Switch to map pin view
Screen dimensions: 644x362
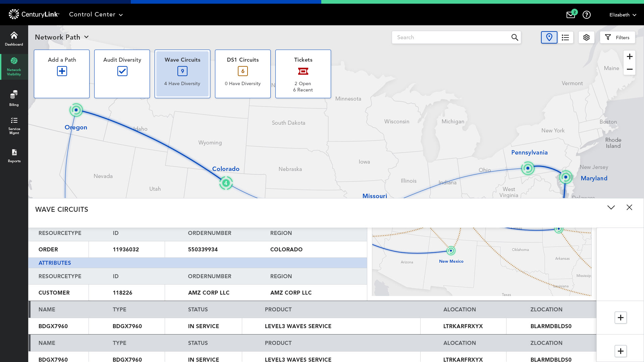(549, 38)
